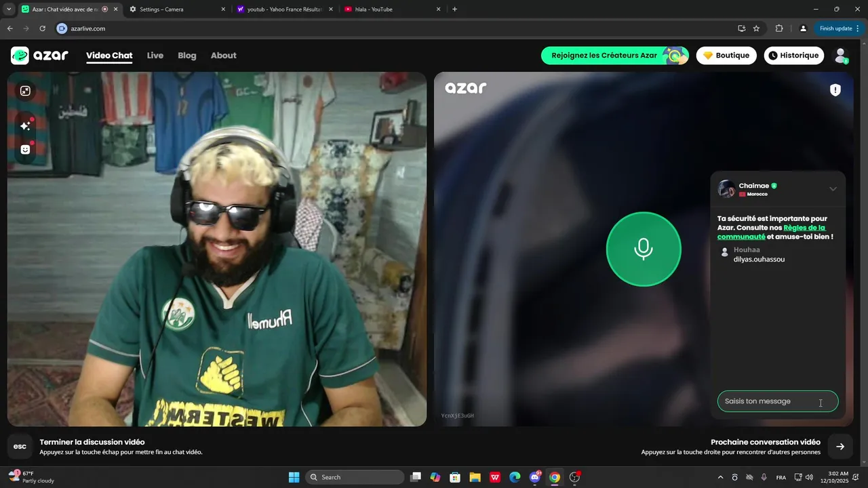The width and height of the screenshot is (868, 488).
Task: Click the taskbar Search box
Action: click(355, 477)
